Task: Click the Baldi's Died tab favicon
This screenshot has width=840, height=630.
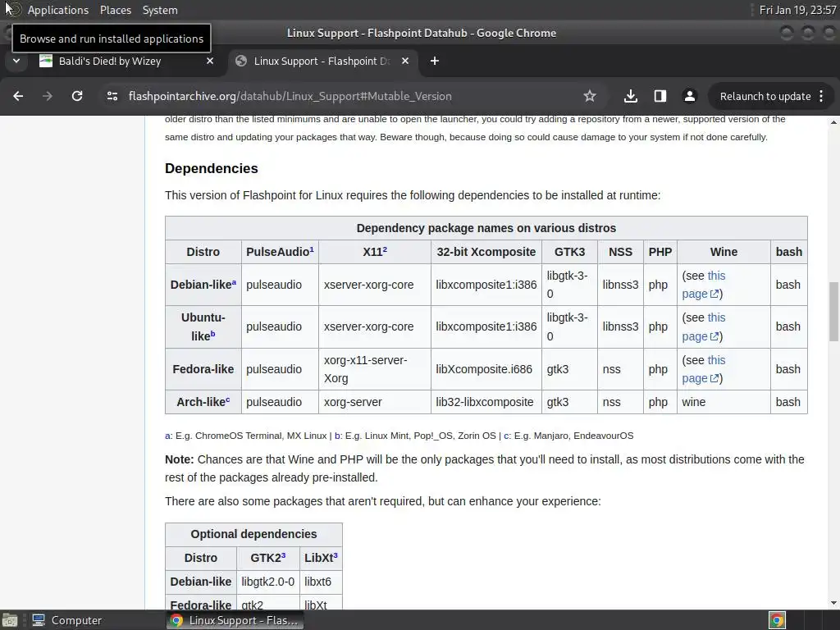Action: pos(46,61)
